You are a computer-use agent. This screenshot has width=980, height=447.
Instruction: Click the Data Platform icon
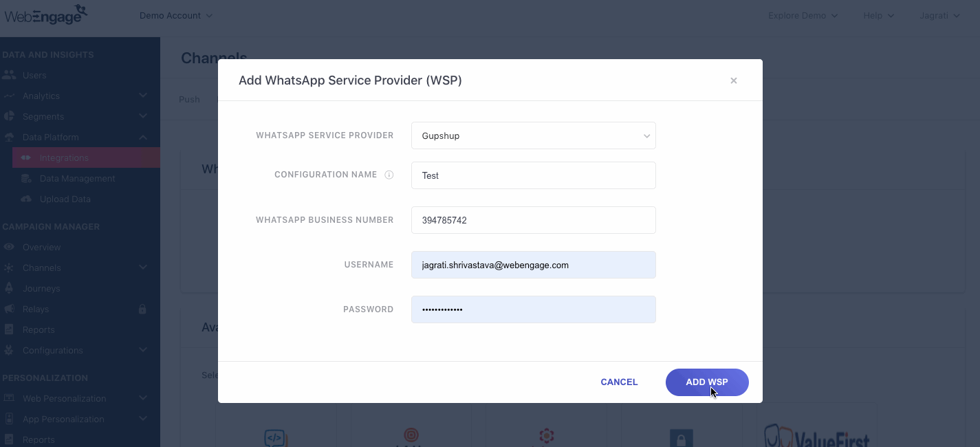coord(9,137)
